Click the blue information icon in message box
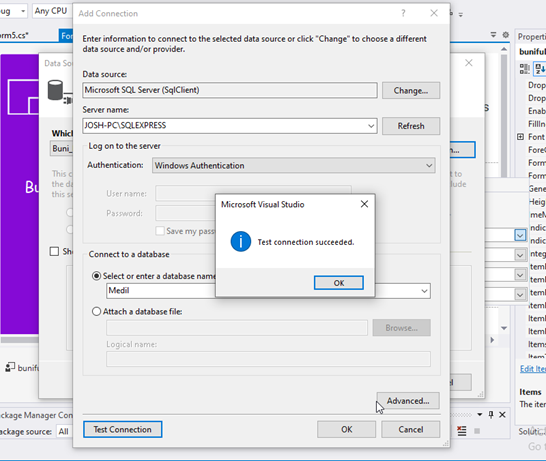Screen dimensions: 546x461 click(x=241, y=242)
